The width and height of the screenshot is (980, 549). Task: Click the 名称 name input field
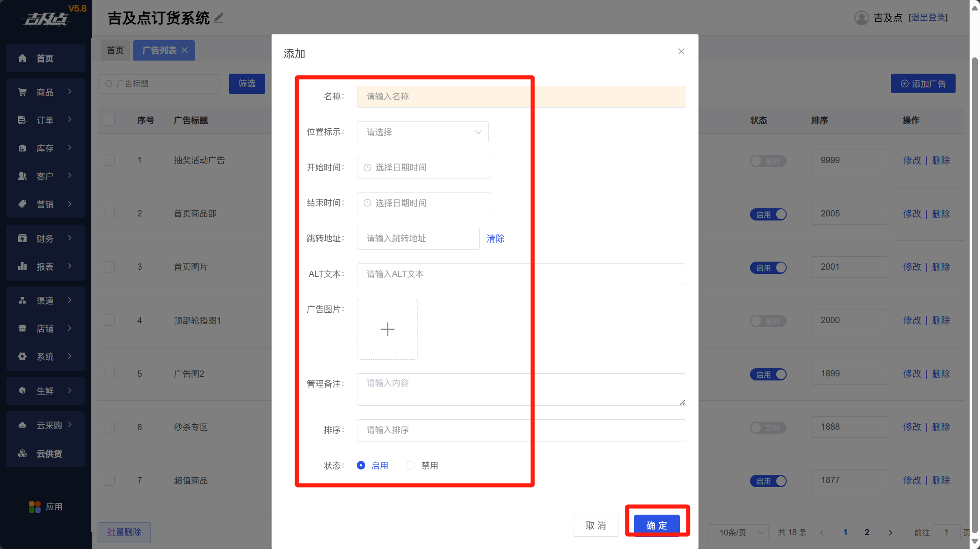(x=521, y=97)
